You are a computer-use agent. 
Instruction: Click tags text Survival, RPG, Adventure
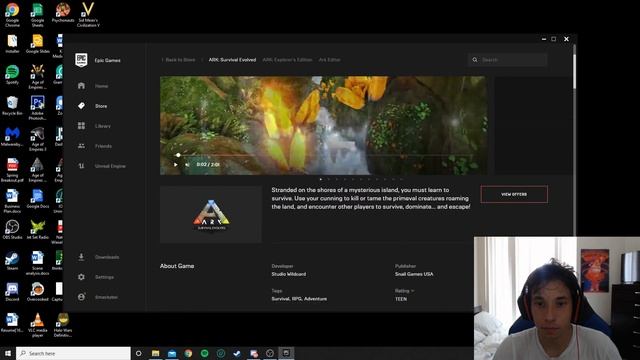[x=299, y=299]
